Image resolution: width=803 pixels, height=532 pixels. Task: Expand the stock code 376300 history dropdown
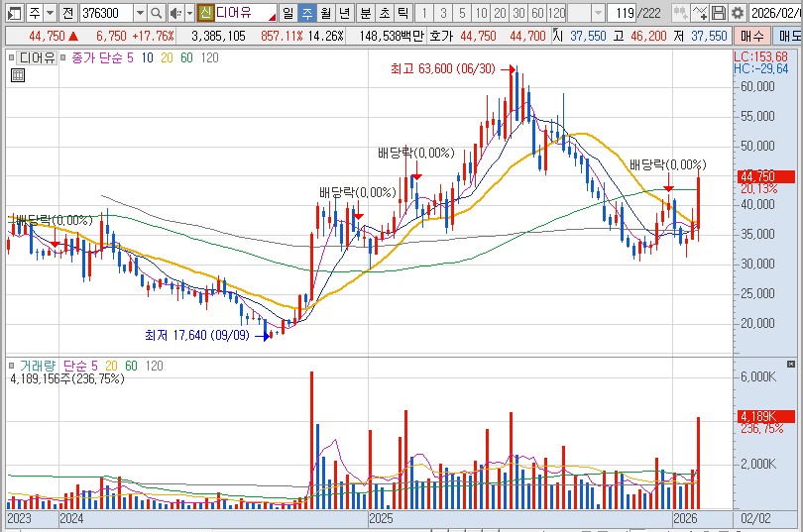(140, 13)
